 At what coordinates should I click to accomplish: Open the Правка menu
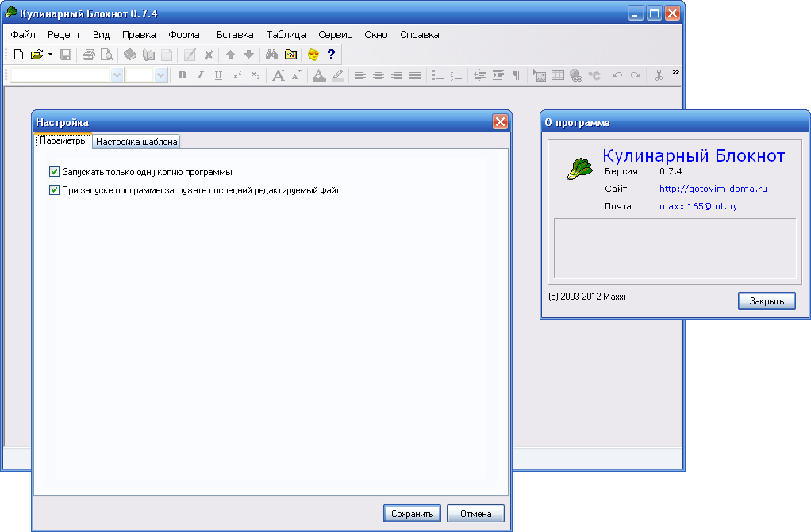coord(139,35)
